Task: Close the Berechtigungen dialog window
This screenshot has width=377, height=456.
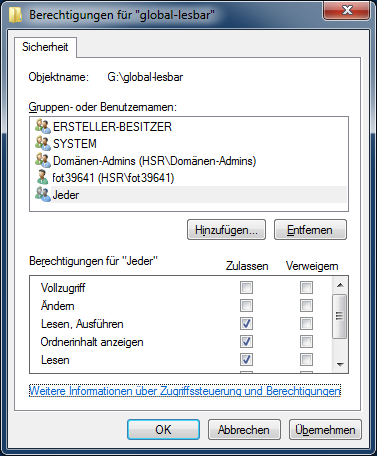Action: 347,10
